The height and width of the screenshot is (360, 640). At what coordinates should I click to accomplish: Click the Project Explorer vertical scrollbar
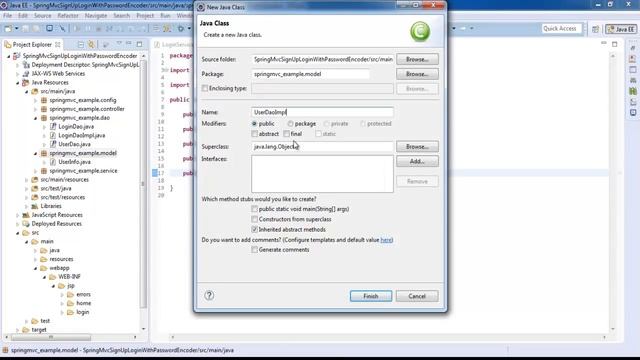143,184
